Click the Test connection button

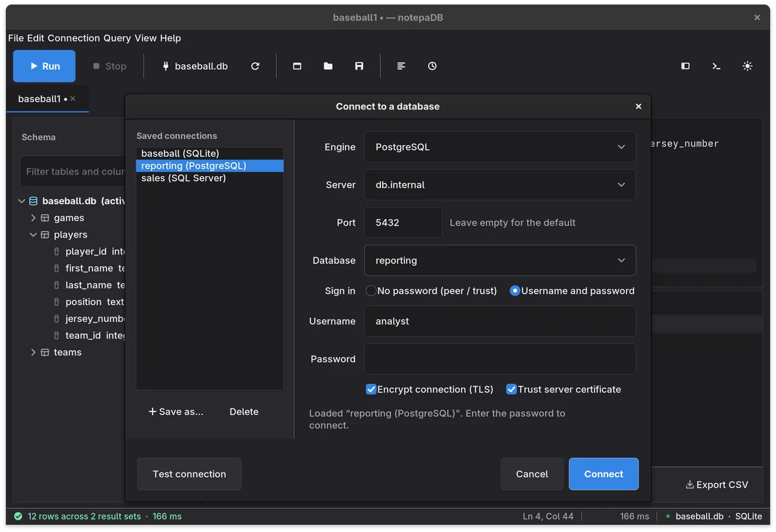189,474
